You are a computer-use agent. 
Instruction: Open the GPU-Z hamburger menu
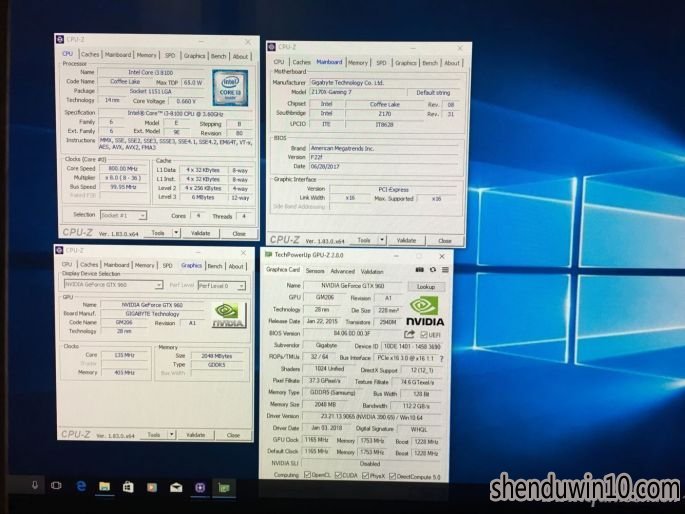445,270
